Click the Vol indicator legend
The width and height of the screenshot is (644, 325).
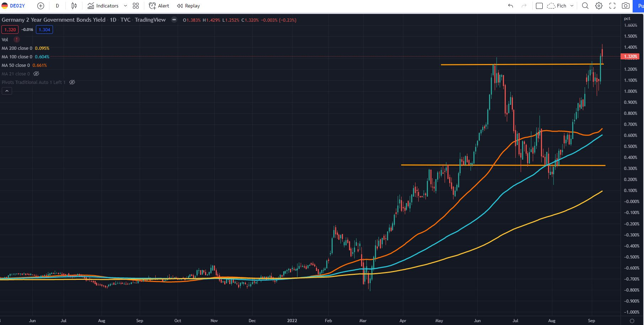point(5,39)
